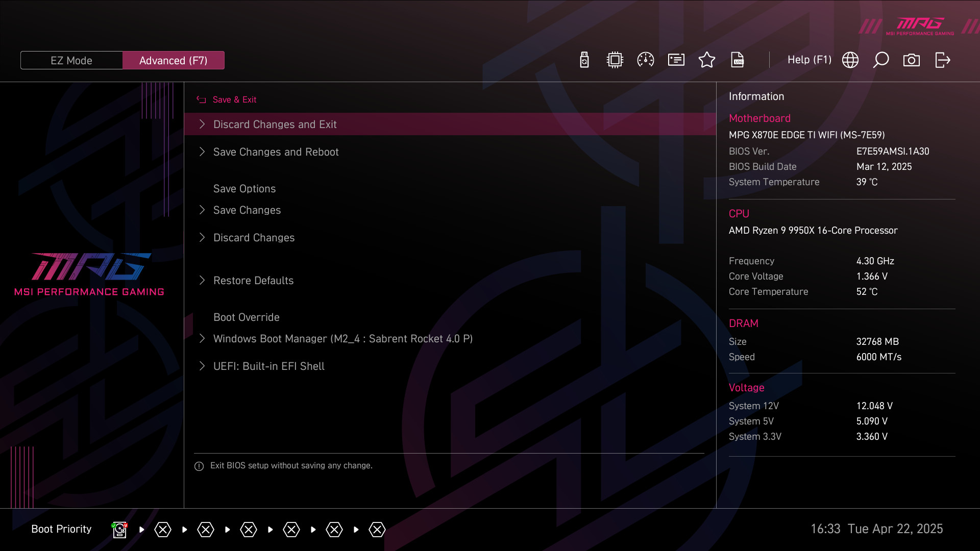Click the AMD Ryzen 9 9950X processor name
980x551 pixels.
(813, 231)
